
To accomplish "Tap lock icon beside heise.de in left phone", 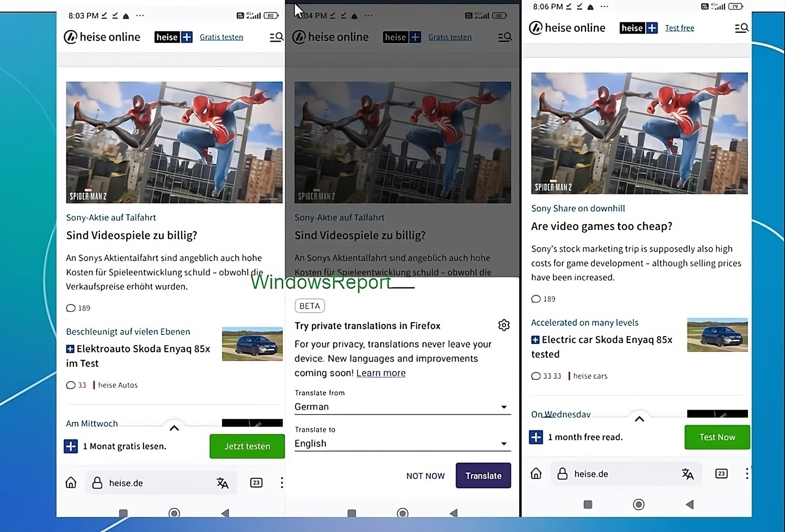I will pyautogui.click(x=97, y=483).
